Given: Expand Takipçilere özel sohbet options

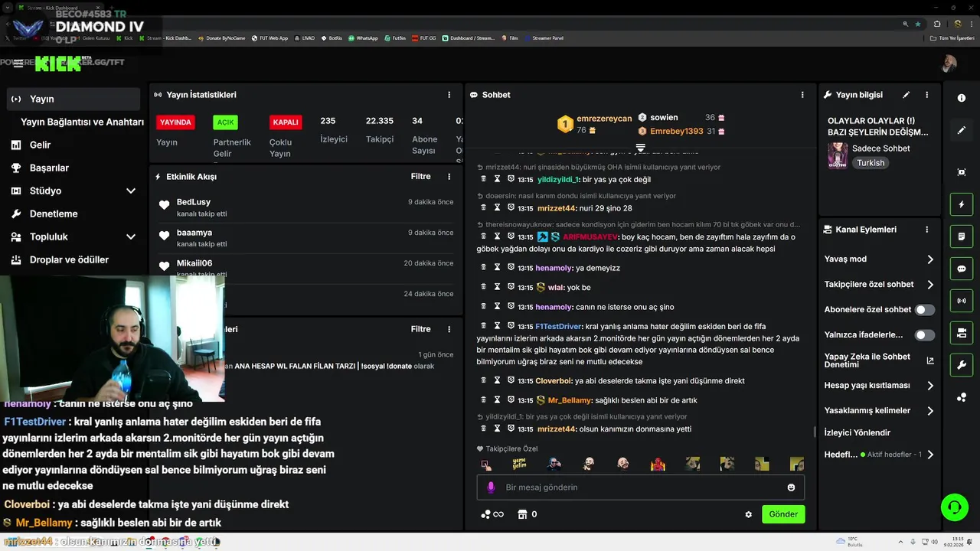Looking at the screenshot, I should 930,285.
